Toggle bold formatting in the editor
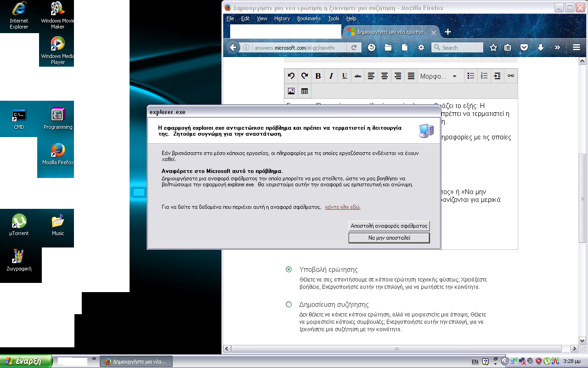The height and width of the screenshot is (368, 588). coord(317,76)
